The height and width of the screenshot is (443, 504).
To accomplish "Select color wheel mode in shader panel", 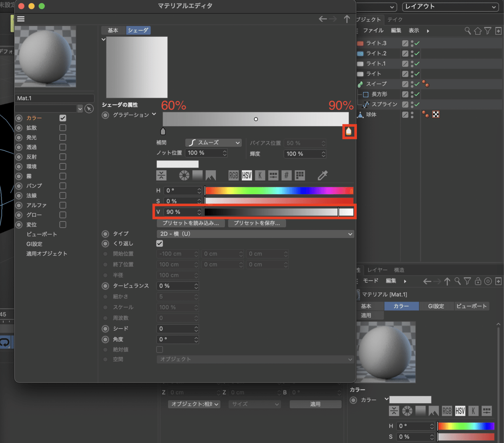I will coord(184,175).
